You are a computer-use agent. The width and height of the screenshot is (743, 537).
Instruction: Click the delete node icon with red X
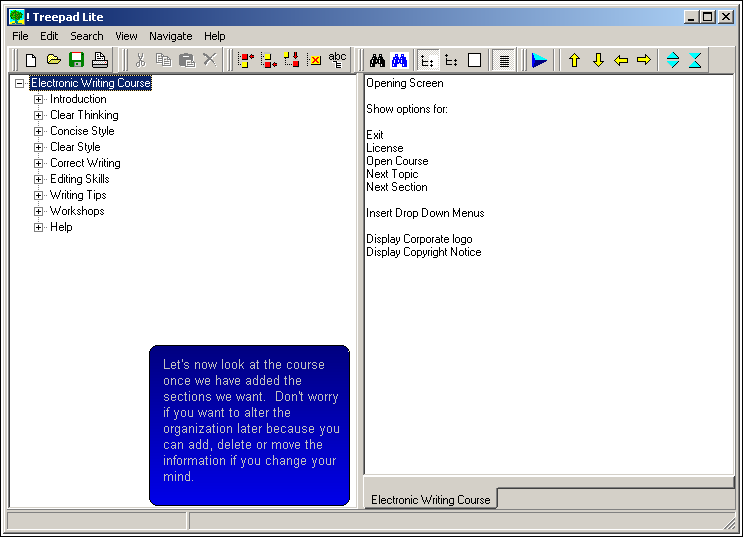tap(314, 60)
